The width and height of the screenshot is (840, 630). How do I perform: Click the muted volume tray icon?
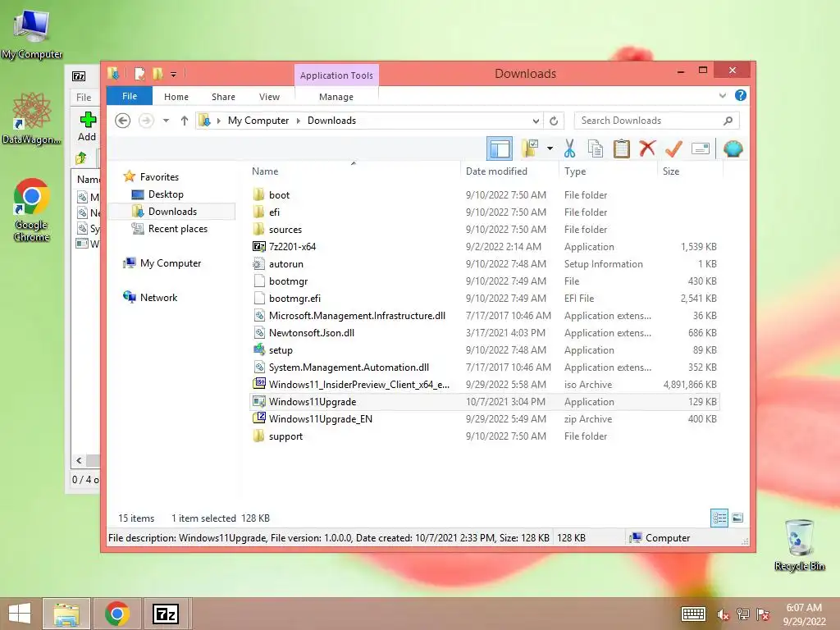pyautogui.click(x=724, y=614)
